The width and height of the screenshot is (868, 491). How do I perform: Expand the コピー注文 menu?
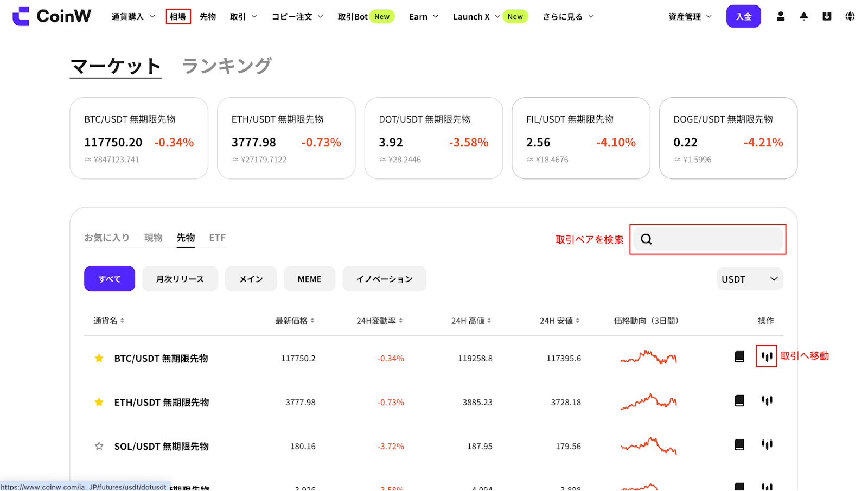coord(297,17)
